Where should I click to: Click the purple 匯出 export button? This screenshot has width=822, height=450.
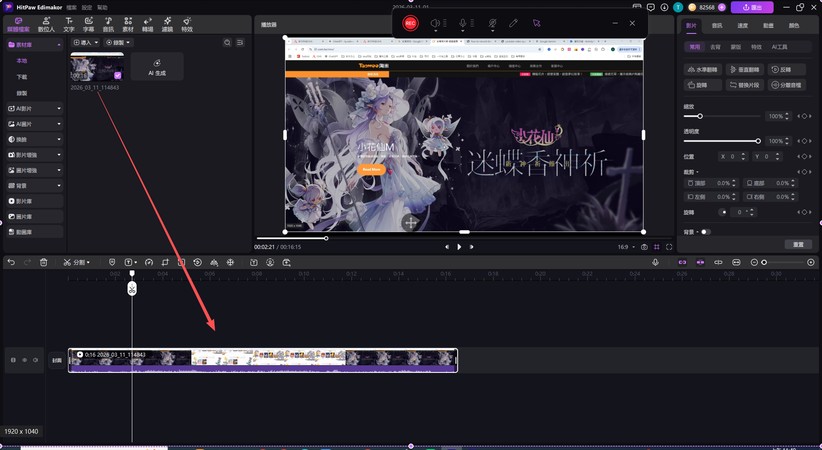tap(752, 7)
